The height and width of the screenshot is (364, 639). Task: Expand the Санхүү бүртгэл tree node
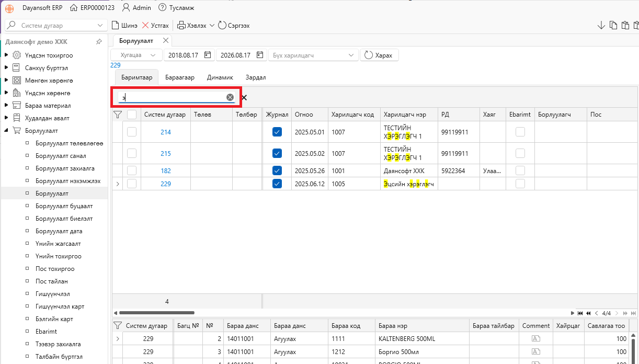point(6,68)
